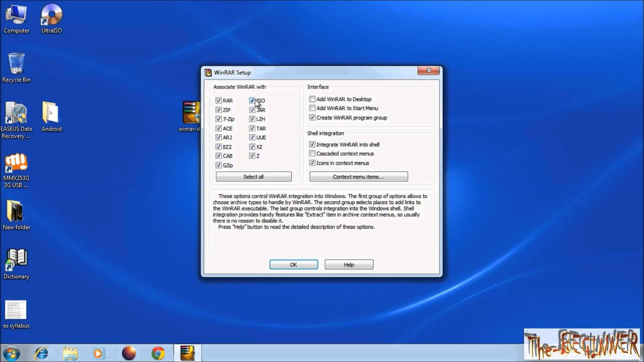Select the MMX353G 3G USB shortcut
644x362 pixels.
coord(16,170)
